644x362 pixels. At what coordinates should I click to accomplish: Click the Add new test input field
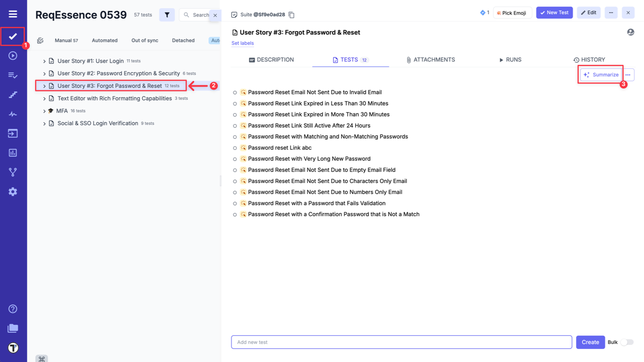pyautogui.click(x=401, y=342)
